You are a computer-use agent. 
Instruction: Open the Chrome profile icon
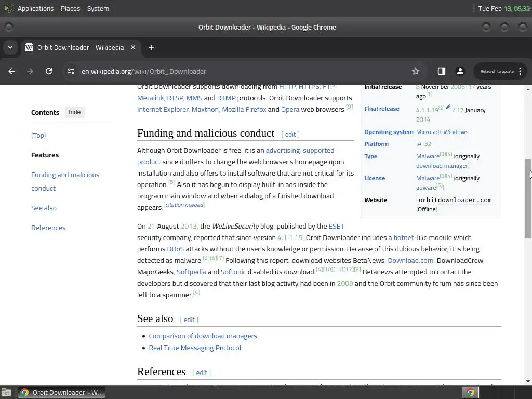(460, 71)
